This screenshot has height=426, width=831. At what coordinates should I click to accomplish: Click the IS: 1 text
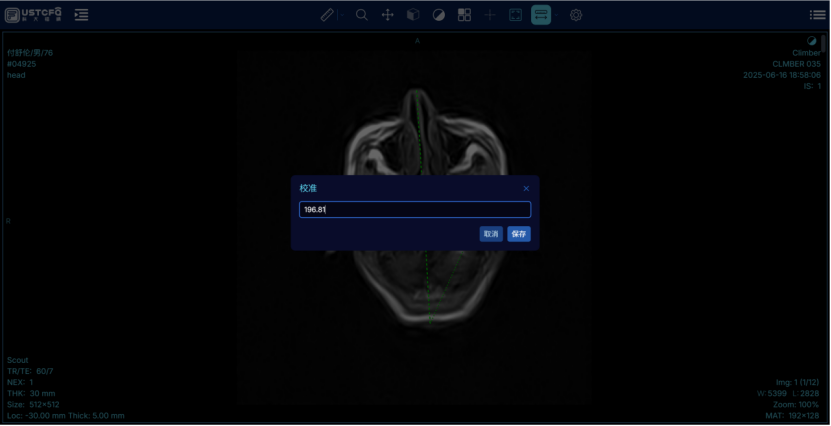[x=812, y=86]
